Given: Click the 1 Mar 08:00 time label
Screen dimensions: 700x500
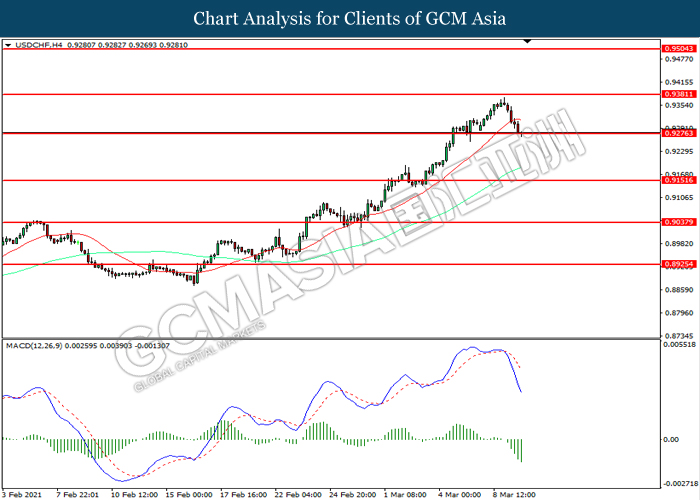Looking at the screenshot, I should pyautogui.click(x=405, y=495).
